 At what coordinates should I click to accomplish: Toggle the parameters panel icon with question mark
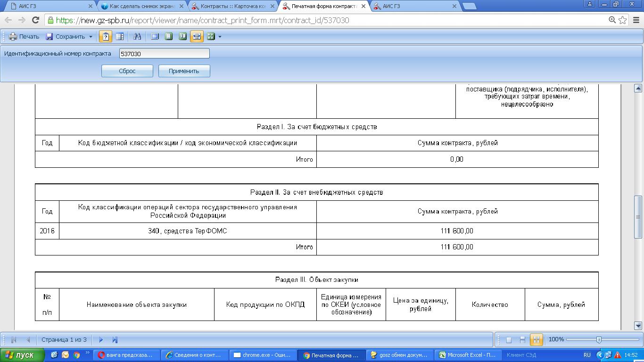point(106,36)
